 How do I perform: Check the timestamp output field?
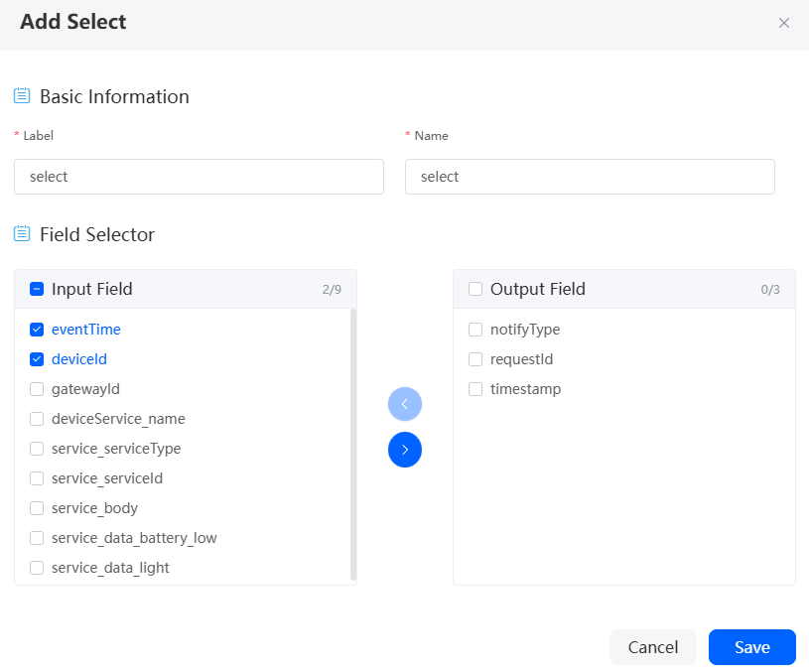475,389
